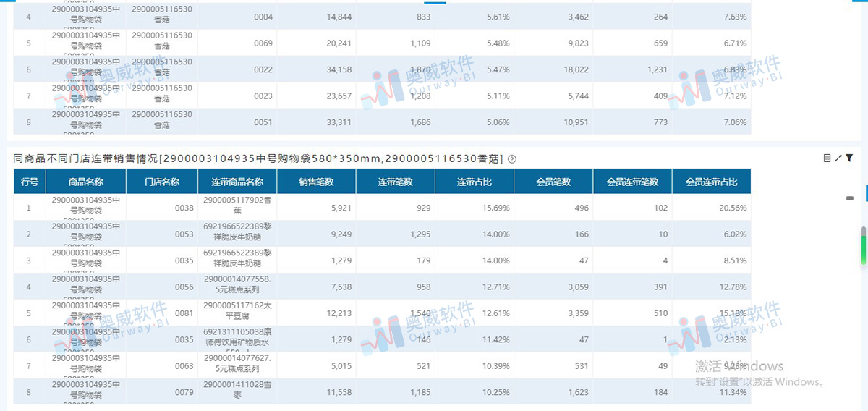Click 34,158 in the upper table

click(x=339, y=69)
